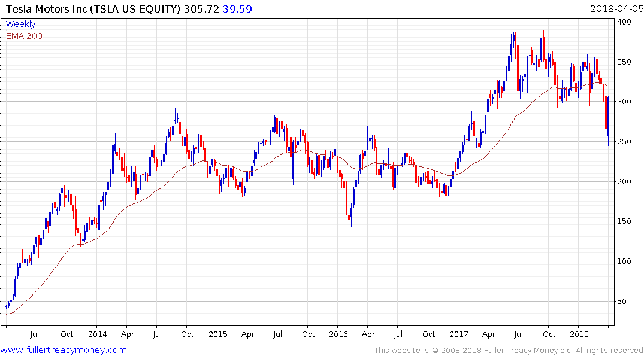Click the blue change value 39.59
Viewport: 644px width, 359px height.
pyautogui.click(x=237, y=9)
